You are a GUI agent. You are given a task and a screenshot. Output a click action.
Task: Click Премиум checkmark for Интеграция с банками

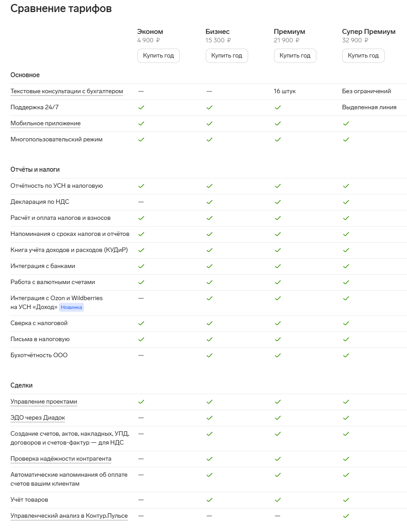coord(278,266)
